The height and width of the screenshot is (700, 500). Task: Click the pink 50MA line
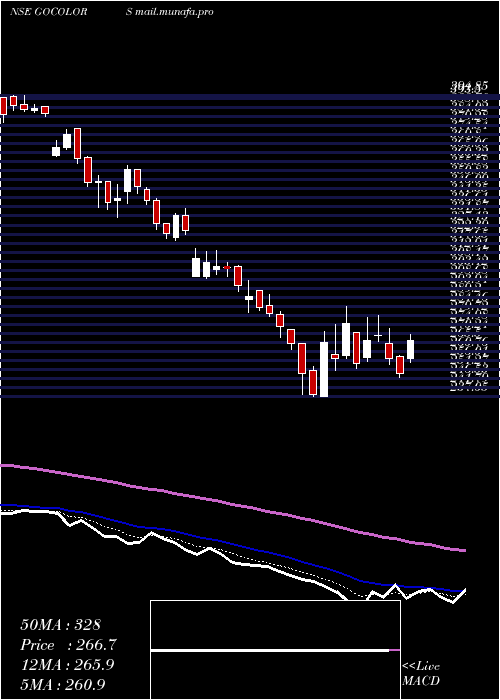tap(232, 504)
